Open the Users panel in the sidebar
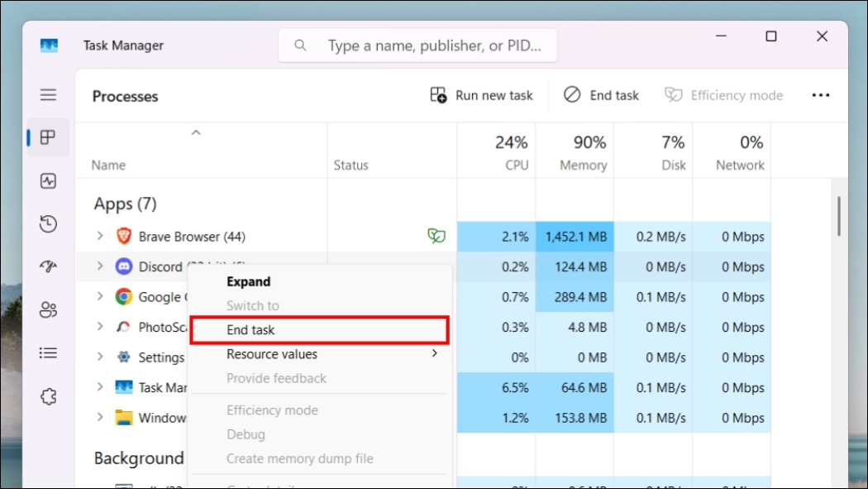This screenshot has height=489, width=868. tap(48, 309)
